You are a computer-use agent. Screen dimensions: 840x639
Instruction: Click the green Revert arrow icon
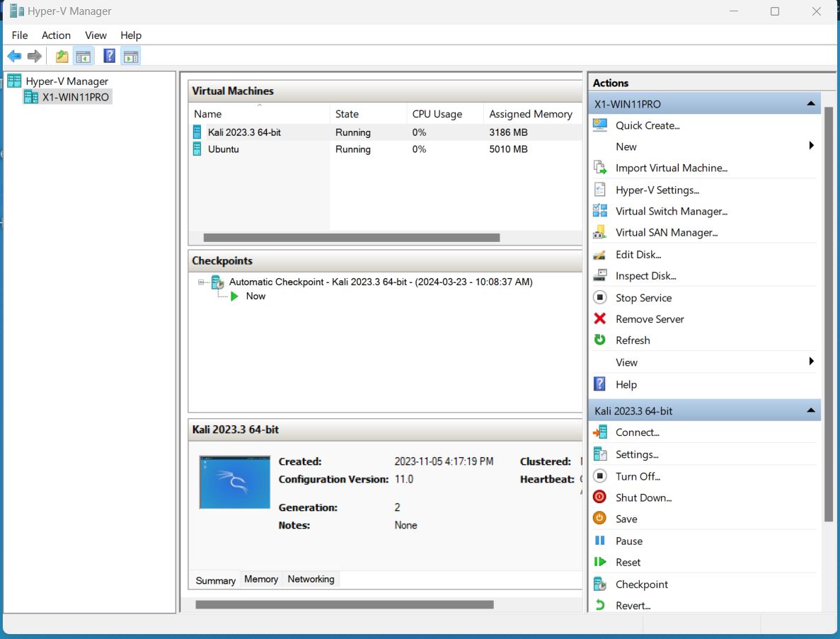coord(600,605)
